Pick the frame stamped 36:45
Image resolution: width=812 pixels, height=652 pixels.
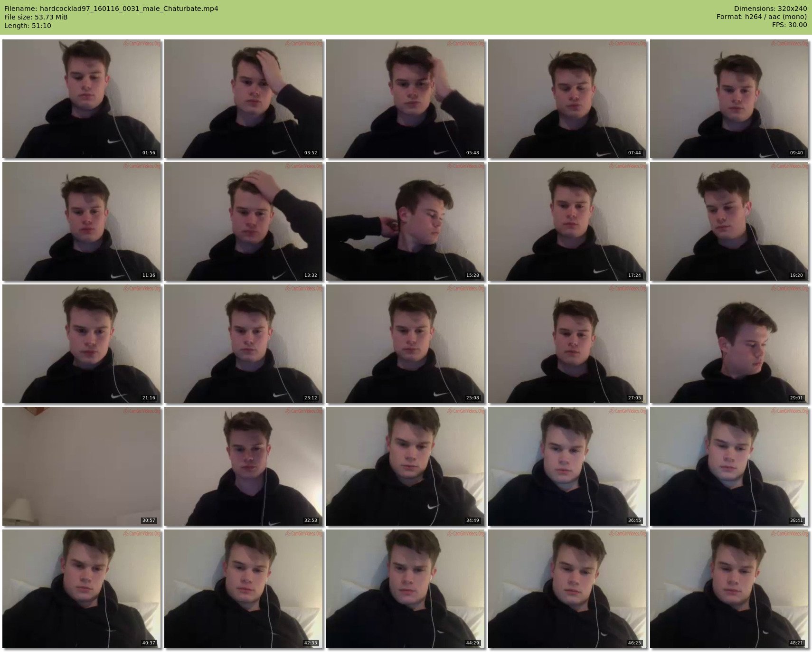coord(567,466)
